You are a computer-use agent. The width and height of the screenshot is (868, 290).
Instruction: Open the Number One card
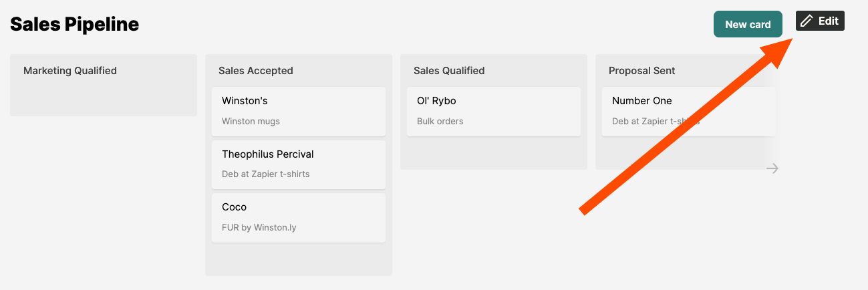pyautogui.click(x=689, y=111)
